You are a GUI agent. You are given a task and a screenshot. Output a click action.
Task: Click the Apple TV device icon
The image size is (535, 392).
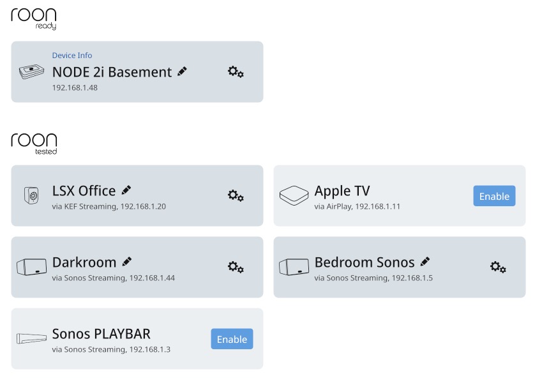click(294, 196)
